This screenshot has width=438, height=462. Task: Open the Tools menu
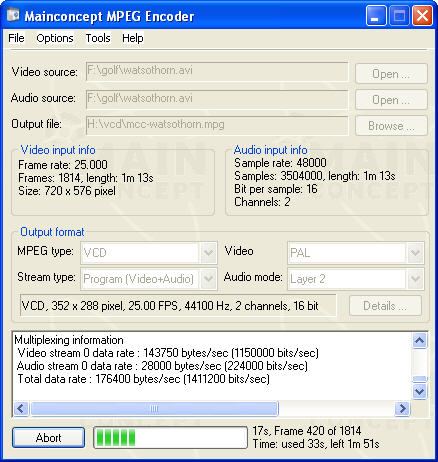tap(98, 38)
